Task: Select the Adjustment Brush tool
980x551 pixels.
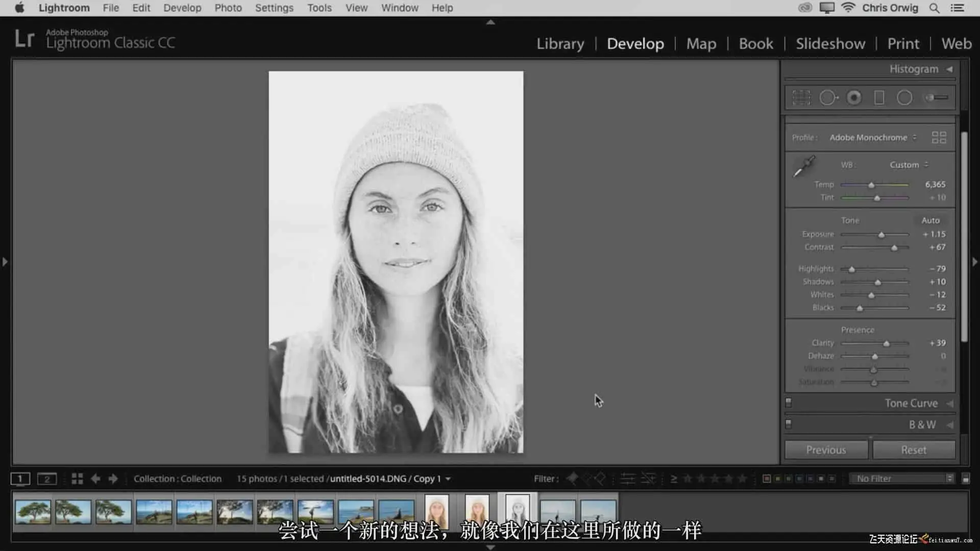Action: (937, 97)
